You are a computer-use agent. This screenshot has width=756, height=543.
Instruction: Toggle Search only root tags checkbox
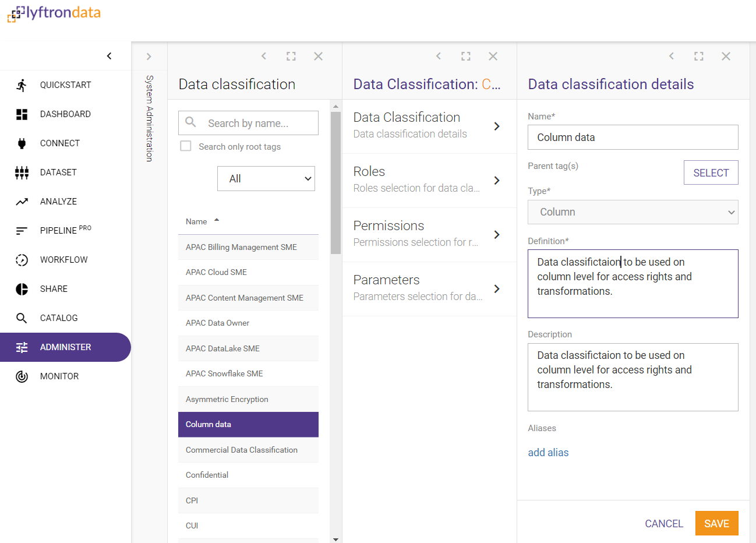186,146
